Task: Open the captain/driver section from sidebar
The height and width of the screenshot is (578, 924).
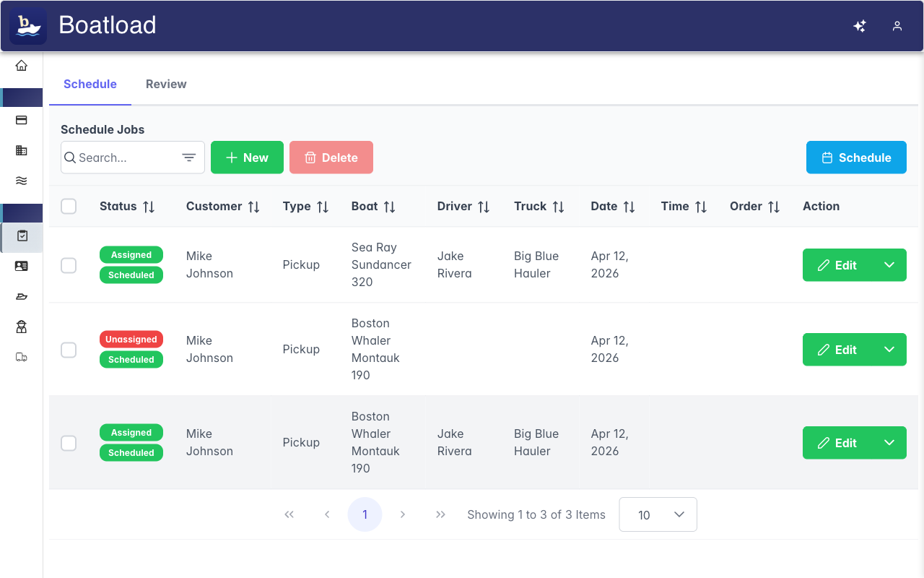Action: 22,327
